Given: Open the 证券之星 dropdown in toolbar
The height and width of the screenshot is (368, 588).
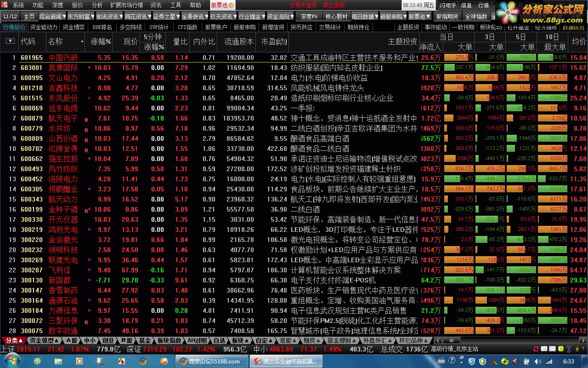Looking at the screenshot, I should (x=166, y=17).
